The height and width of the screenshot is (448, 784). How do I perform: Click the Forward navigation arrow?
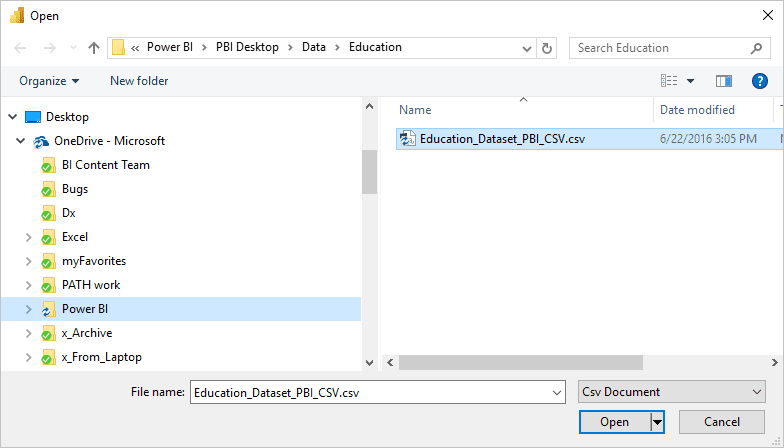coord(50,48)
